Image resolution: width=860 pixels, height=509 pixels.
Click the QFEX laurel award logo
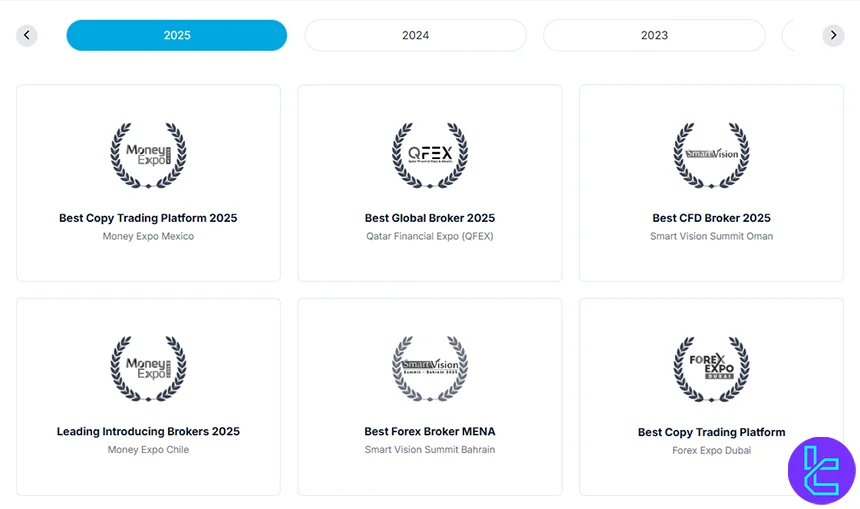430,155
